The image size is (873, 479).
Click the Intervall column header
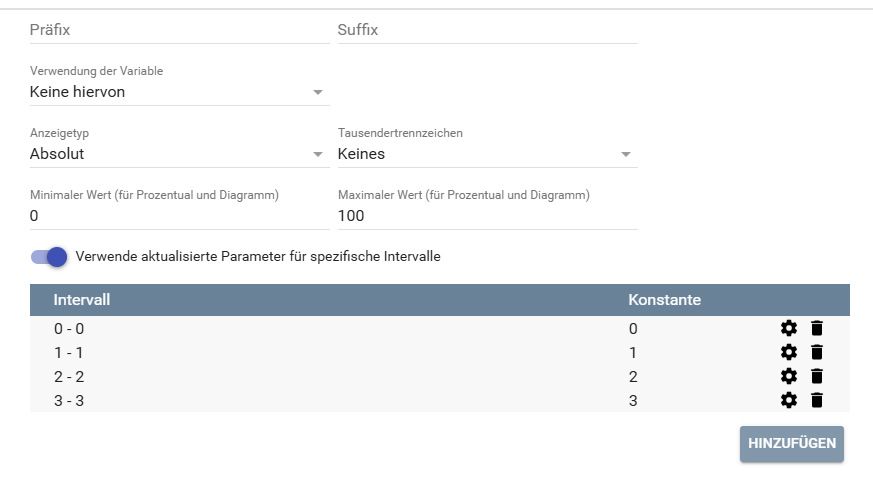(x=82, y=300)
